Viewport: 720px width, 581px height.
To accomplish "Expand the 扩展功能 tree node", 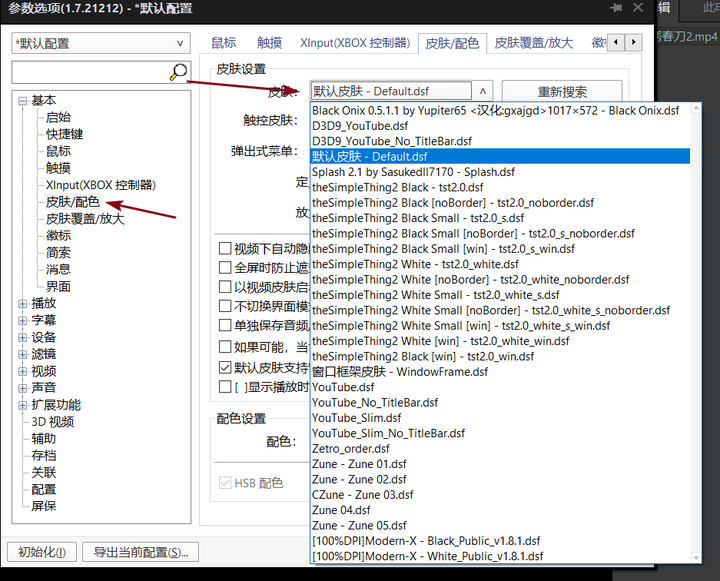I will (22, 405).
